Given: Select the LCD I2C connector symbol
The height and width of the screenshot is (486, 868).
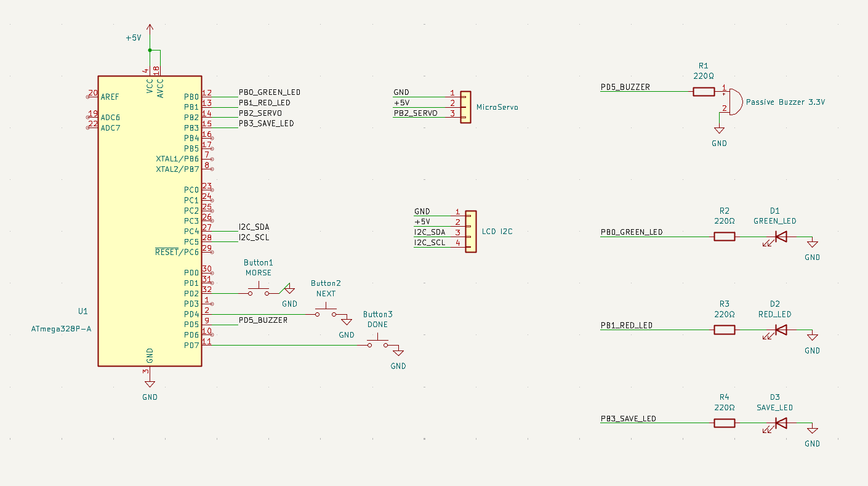Looking at the screenshot, I should pos(470,232).
